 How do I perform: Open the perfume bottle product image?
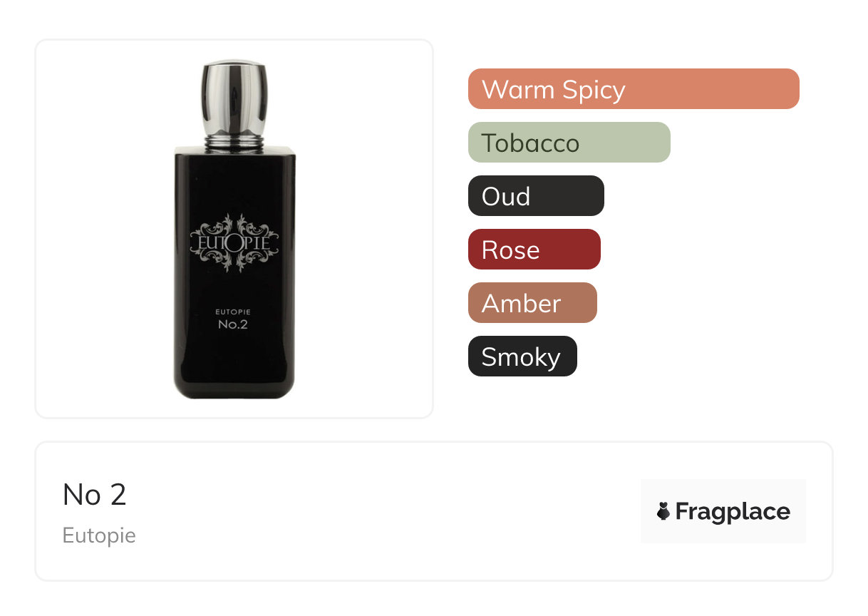click(234, 230)
